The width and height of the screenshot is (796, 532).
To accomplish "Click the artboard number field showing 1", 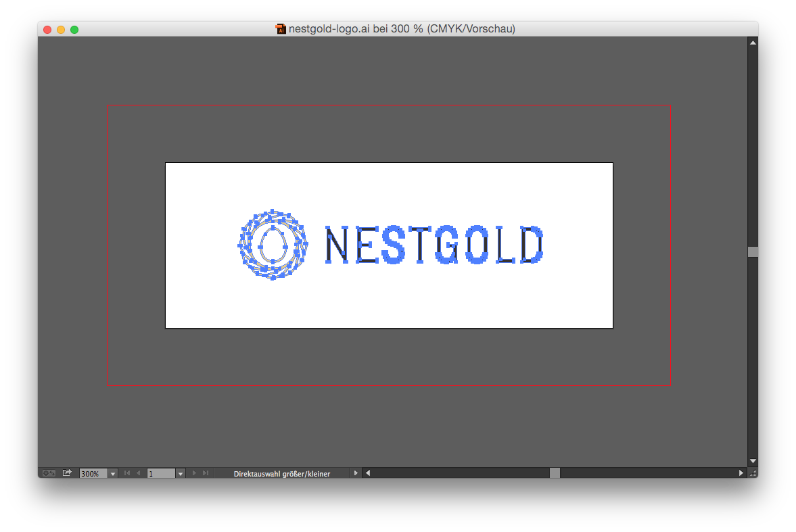I will 161,474.
